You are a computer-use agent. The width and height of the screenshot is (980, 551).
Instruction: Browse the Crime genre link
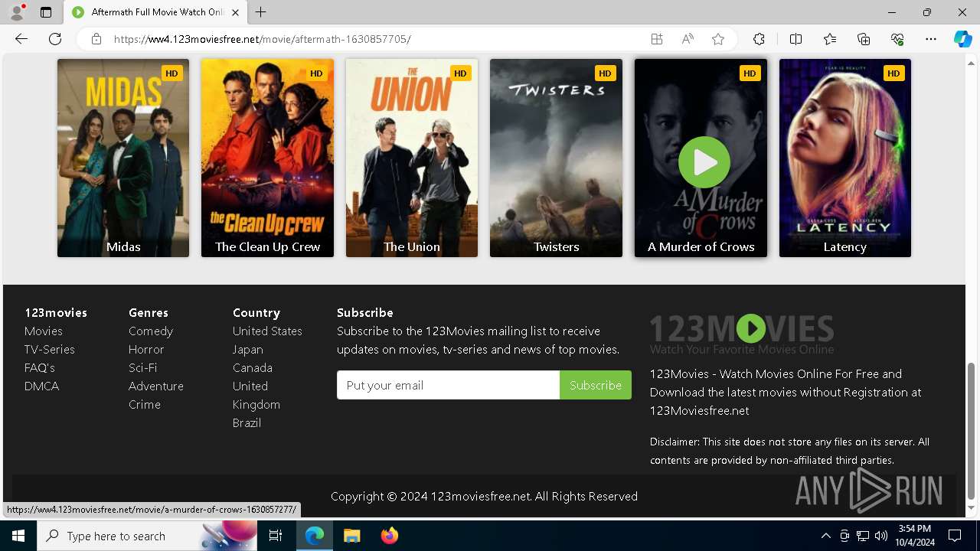tap(145, 405)
